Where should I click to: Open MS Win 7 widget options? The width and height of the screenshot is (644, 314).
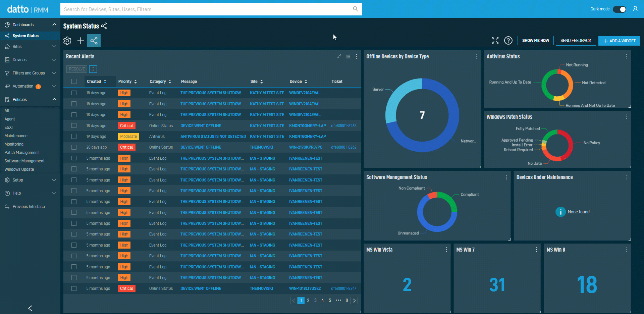click(x=536, y=250)
